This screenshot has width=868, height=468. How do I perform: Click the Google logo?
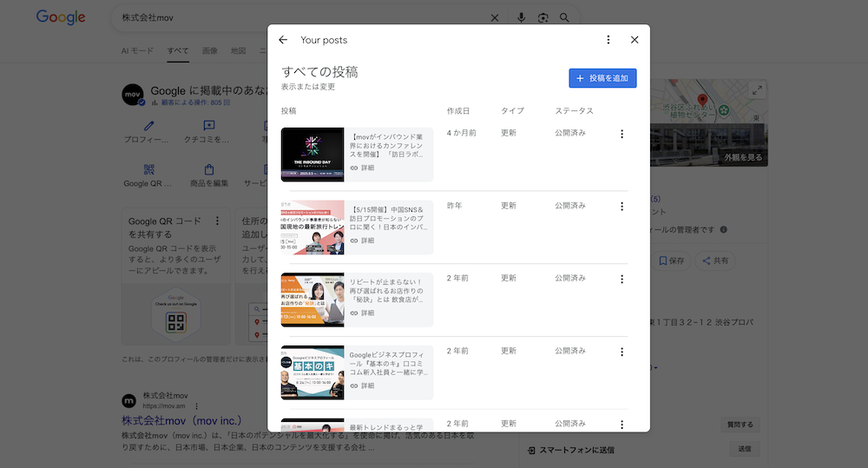[61, 17]
